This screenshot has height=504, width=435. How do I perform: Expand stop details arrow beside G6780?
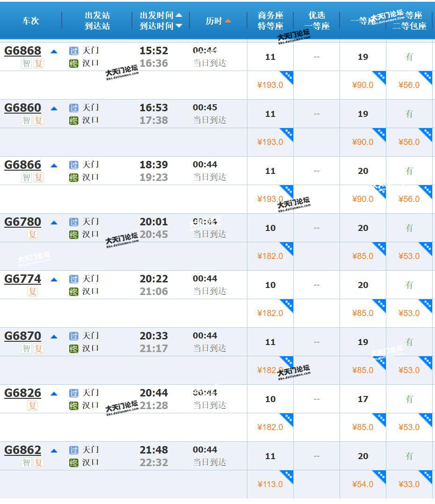[x=54, y=222]
